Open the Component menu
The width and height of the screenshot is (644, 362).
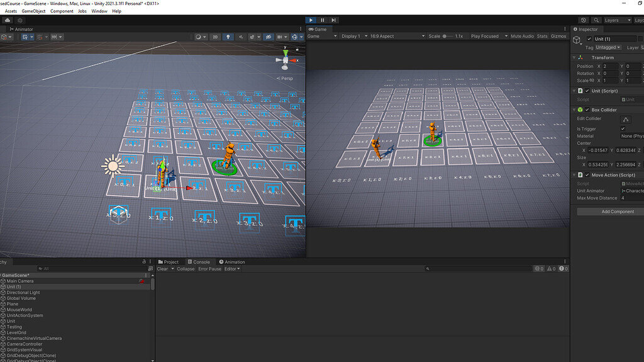pos(62,11)
